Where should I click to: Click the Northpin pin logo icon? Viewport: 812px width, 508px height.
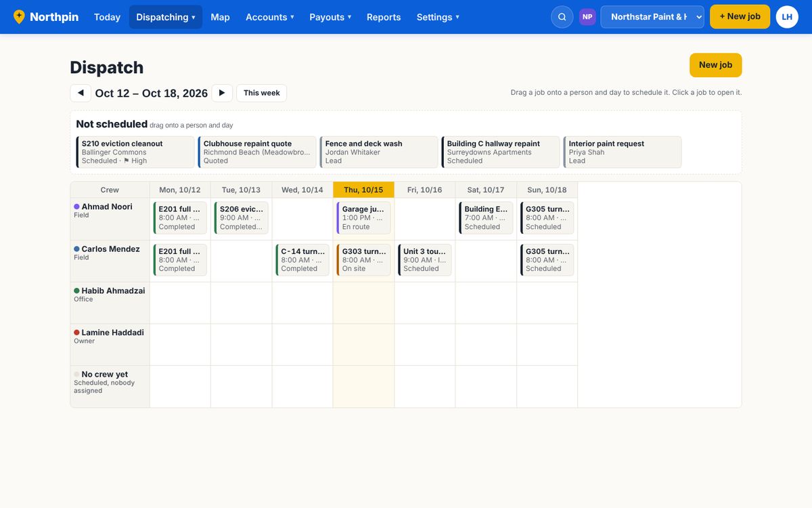[19, 17]
